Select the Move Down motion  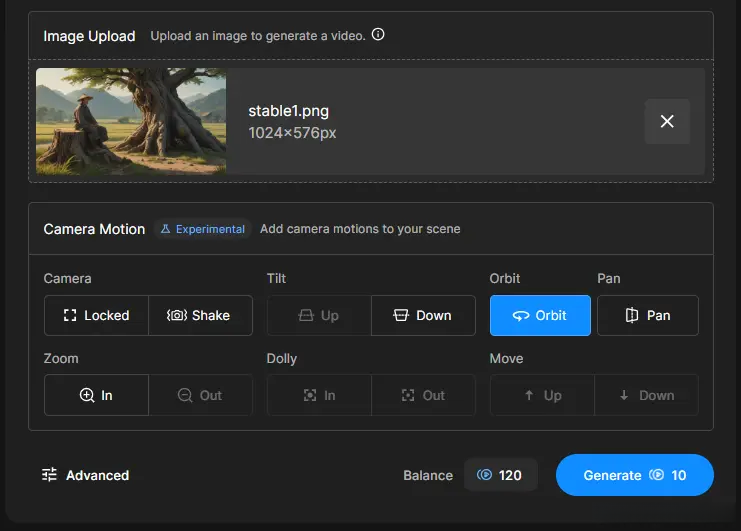click(x=646, y=395)
